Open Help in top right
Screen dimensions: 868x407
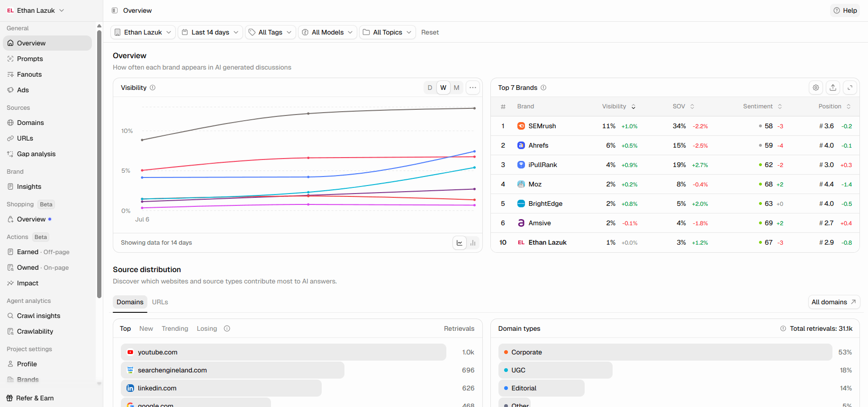click(845, 10)
